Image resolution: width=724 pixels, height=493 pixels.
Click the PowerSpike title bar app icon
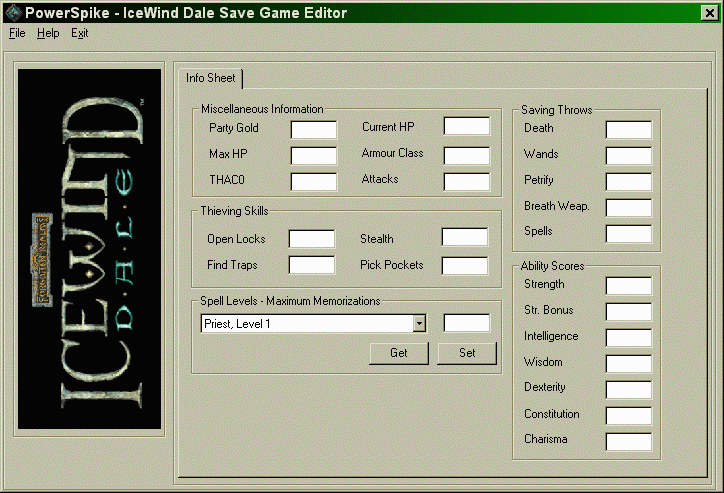pyautogui.click(x=13, y=12)
